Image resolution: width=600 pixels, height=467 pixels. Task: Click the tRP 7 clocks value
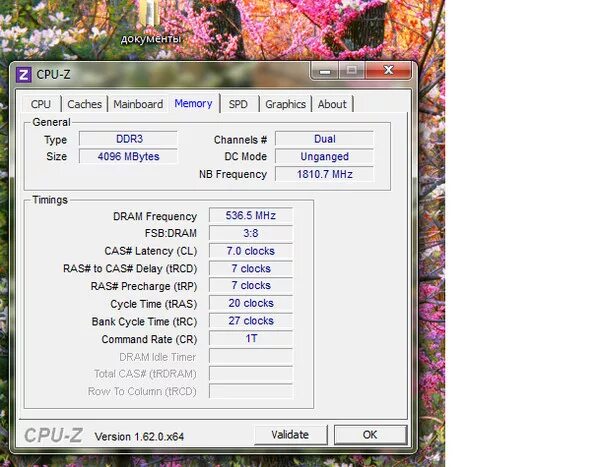(251, 286)
